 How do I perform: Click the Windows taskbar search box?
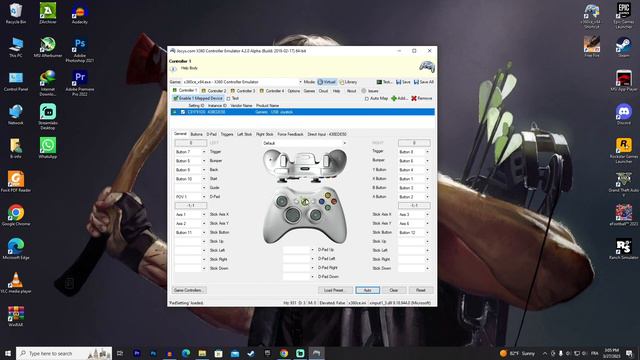(64, 353)
